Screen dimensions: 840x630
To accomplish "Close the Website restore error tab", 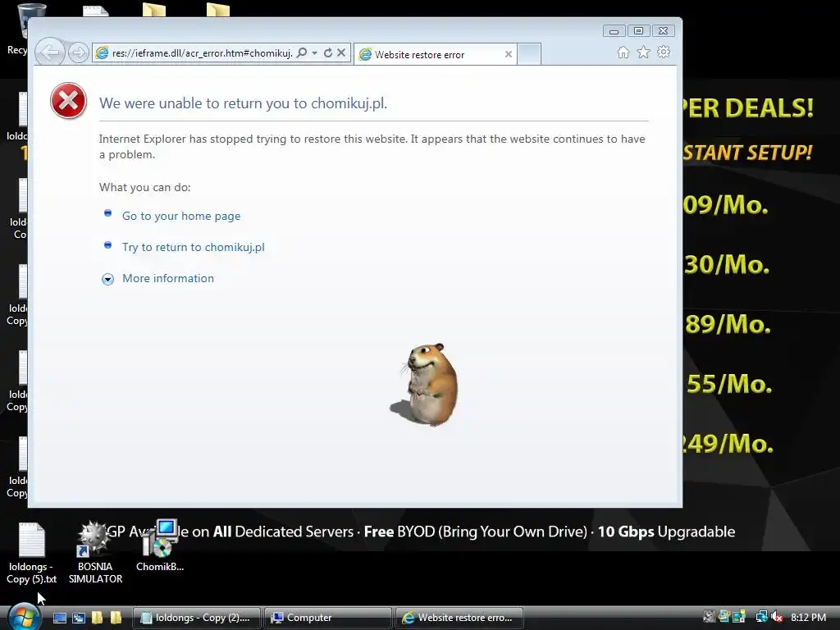I will click(x=509, y=54).
